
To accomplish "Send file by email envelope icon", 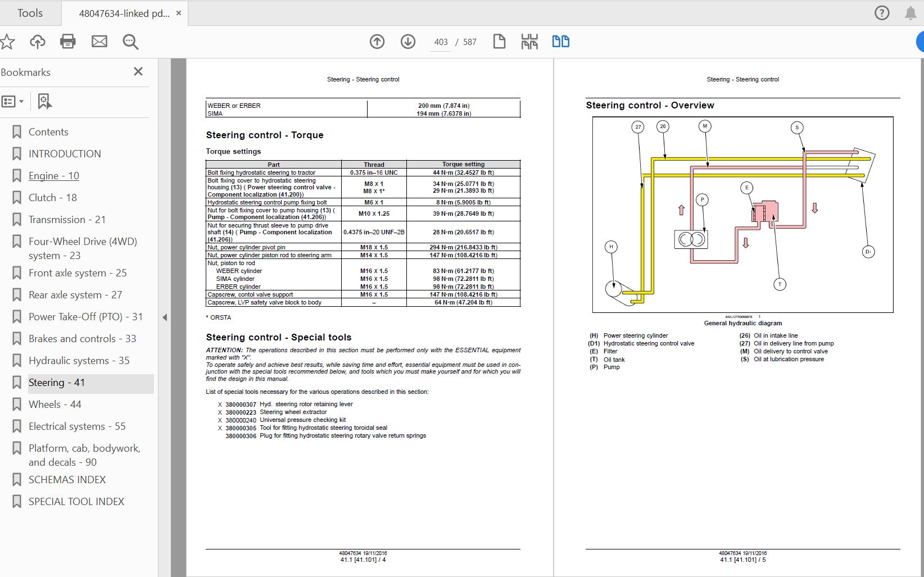I will [x=99, y=42].
